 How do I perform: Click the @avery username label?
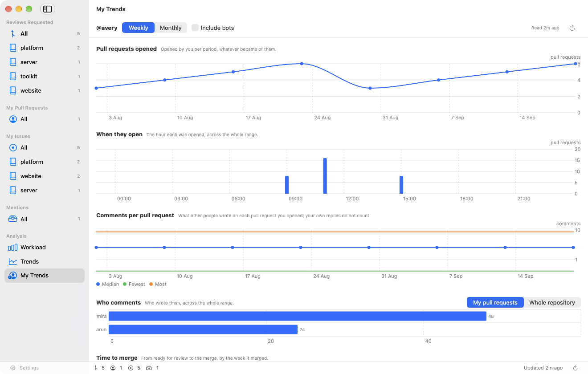tap(107, 28)
